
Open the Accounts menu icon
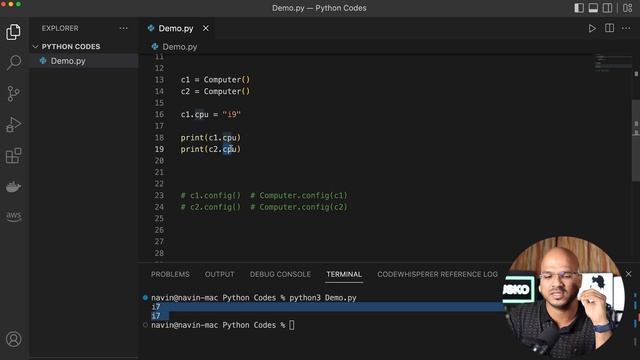pos(13,339)
